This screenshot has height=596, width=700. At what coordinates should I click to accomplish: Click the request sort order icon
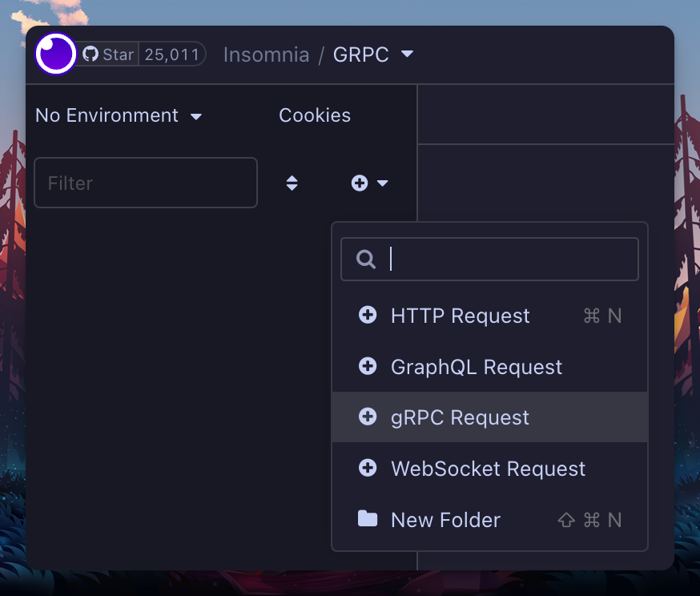[x=292, y=183]
